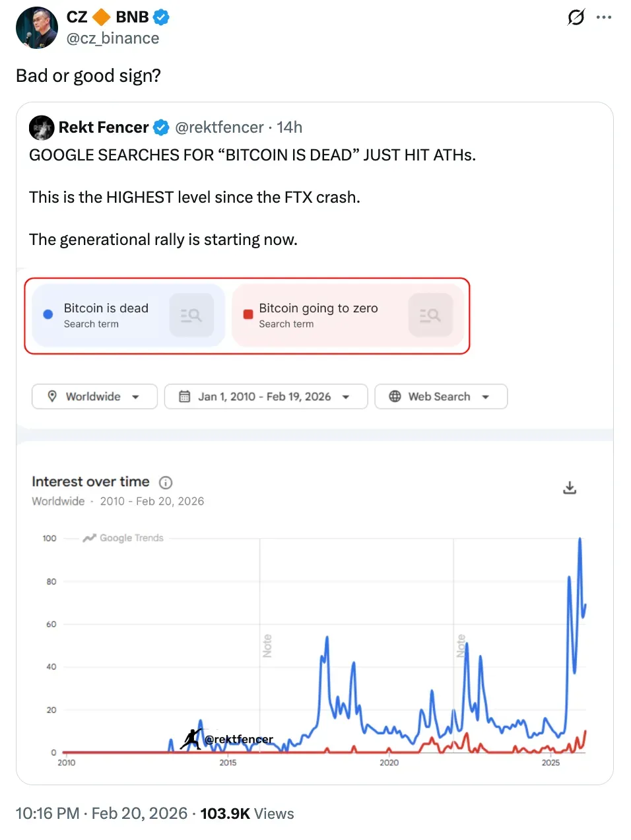Click the blue dot marker for Bitcoin is dead
The width and height of the screenshot is (631, 840).
[x=47, y=314]
